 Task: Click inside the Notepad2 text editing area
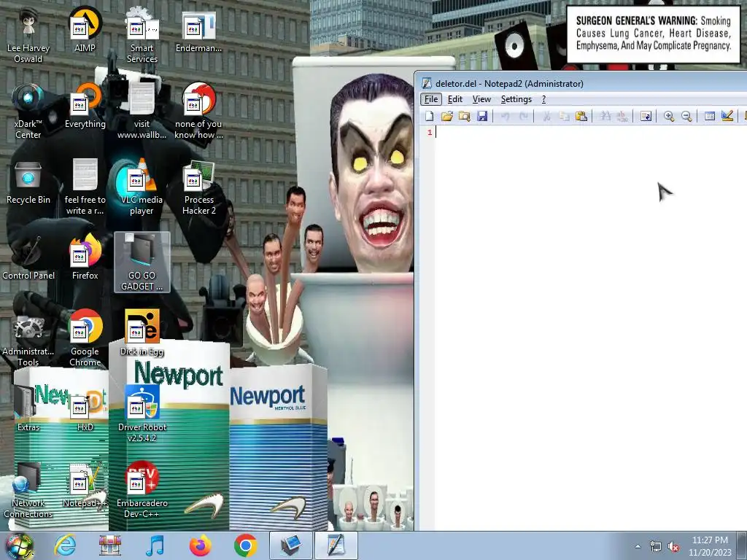point(591,329)
